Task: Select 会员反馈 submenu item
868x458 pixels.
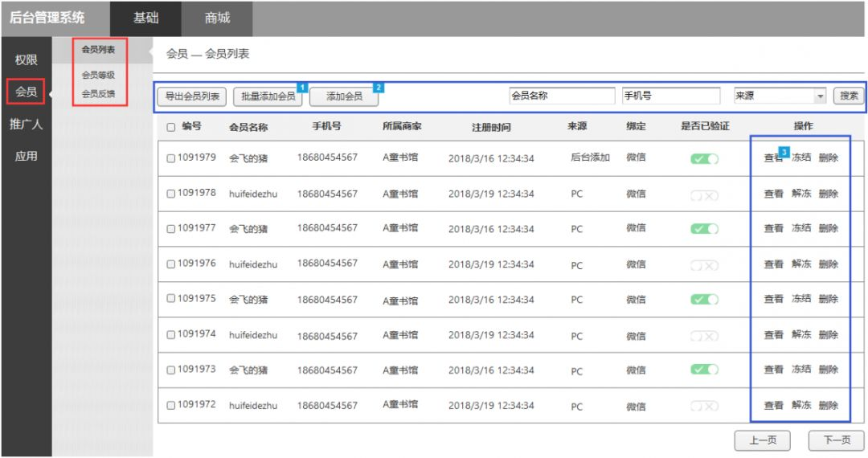Action: [x=98, y=93]
